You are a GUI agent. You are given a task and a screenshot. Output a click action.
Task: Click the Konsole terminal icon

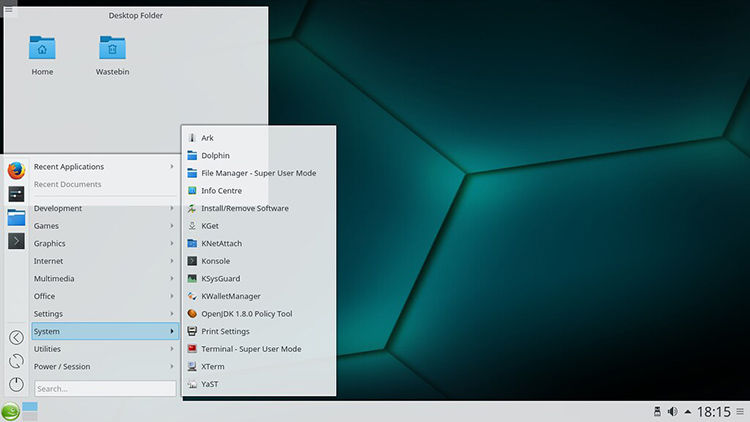[192, 261]
